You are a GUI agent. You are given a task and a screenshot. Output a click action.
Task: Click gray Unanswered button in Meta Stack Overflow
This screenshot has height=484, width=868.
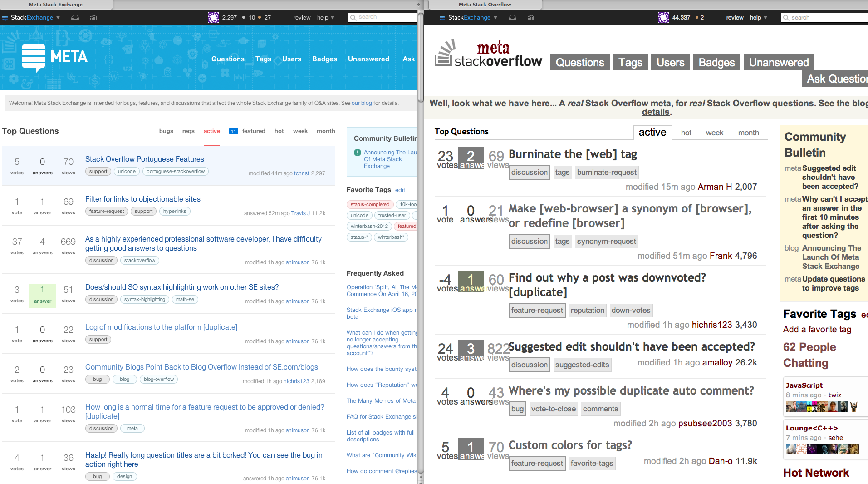(779, 63)
